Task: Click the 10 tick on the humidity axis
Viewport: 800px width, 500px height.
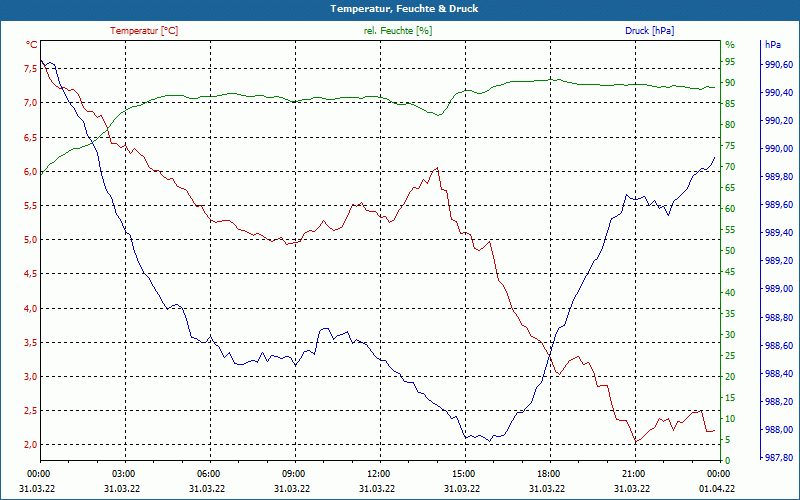Action: click(x=730, y=419)
